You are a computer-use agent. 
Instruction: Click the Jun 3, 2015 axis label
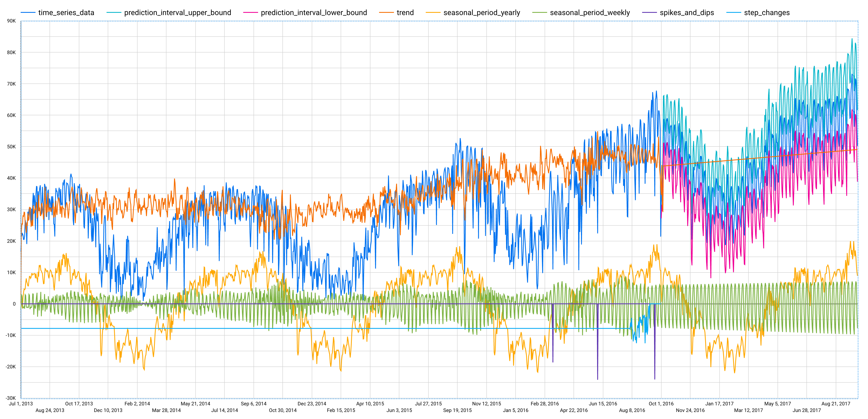[x=399, y=410]
